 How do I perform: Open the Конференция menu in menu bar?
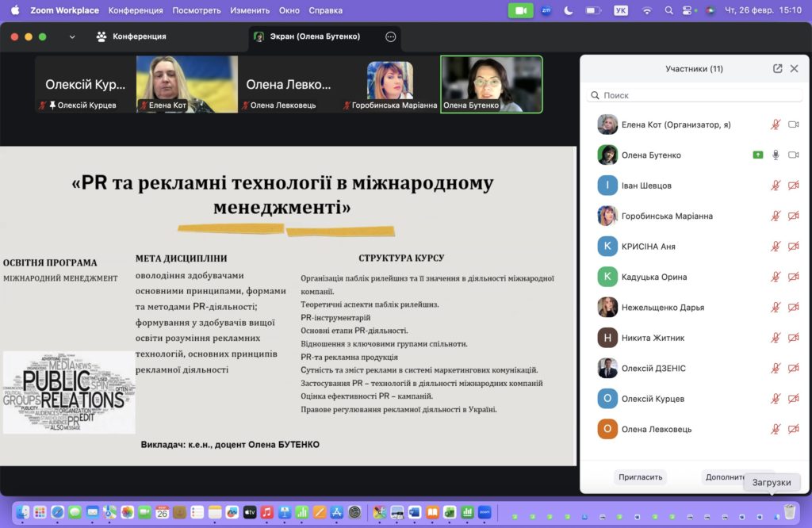[x=136, y=10]
